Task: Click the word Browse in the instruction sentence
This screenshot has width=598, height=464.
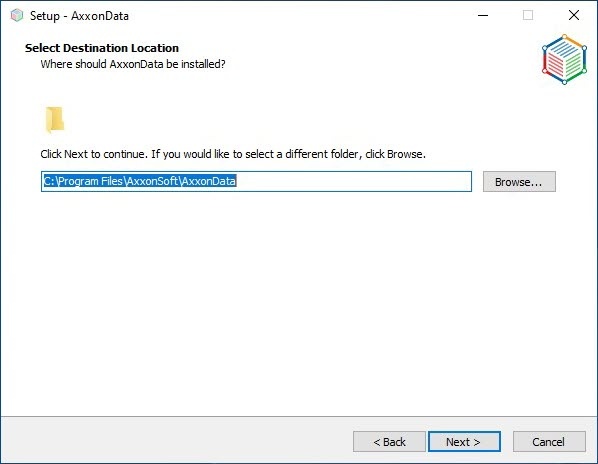Action: pyautogui.click(x=405, y=154)
